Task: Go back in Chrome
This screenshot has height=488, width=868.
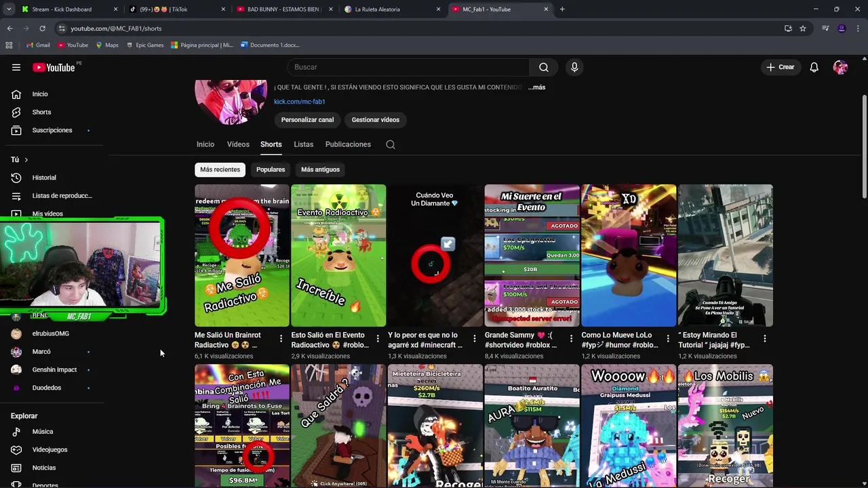Action: (x=9, y=28)
